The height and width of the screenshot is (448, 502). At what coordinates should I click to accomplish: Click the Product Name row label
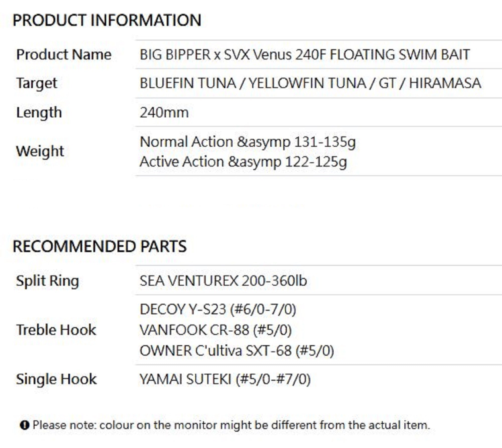tap(64, 54)
